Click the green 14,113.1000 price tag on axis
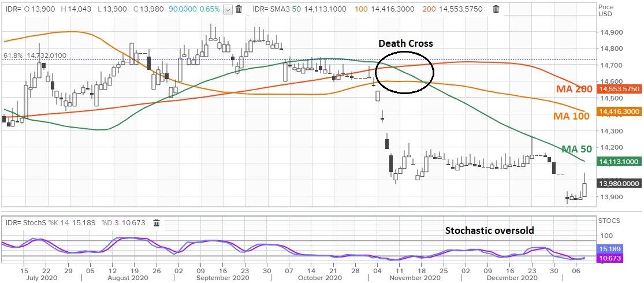 (618, 161)
